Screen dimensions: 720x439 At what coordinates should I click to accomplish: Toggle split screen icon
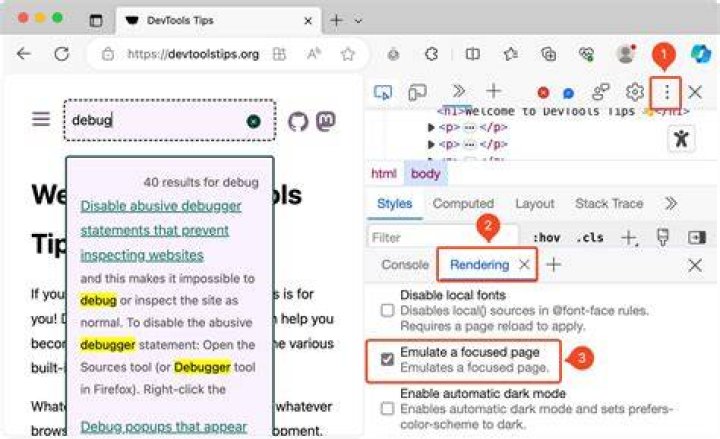[472, 54]
